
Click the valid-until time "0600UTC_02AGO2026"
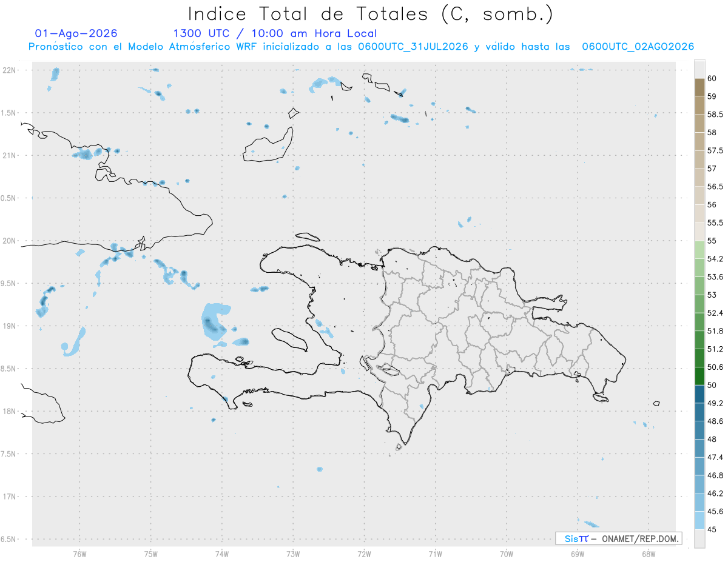click(x=638, y=47)
